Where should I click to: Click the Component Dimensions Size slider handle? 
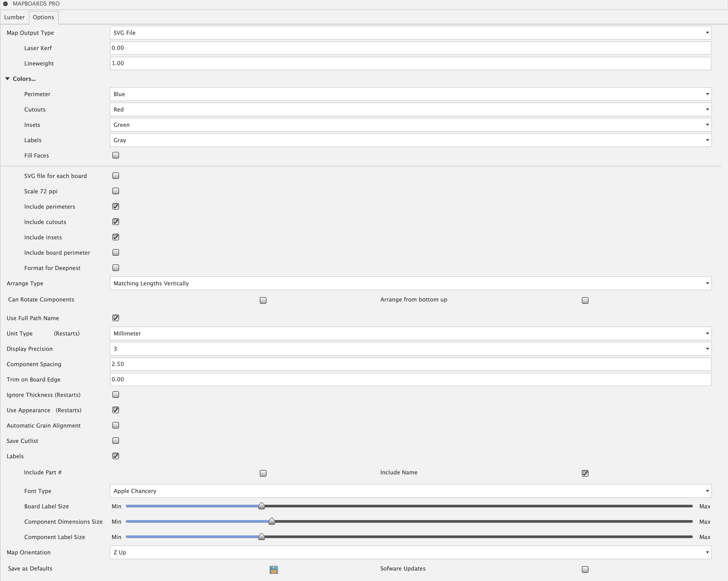(x=272, y=521)
